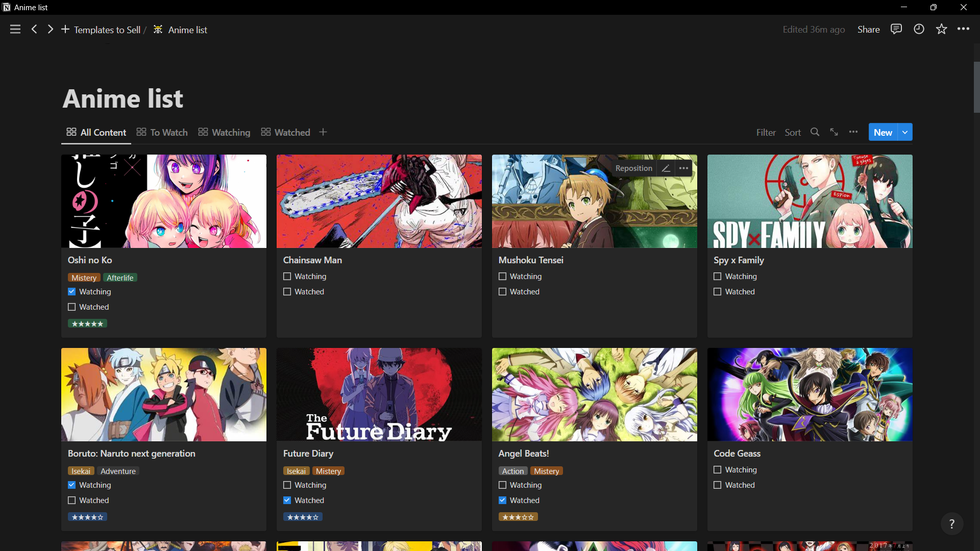Screen dimensions: 980x551
Task: Open database as full page
Action: 834,132
